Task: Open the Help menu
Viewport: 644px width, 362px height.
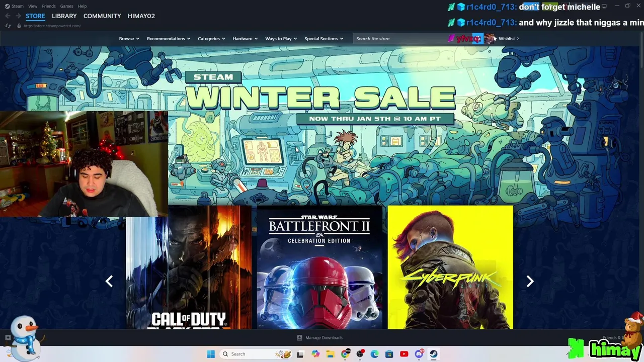Action: (x=82, y=6)
